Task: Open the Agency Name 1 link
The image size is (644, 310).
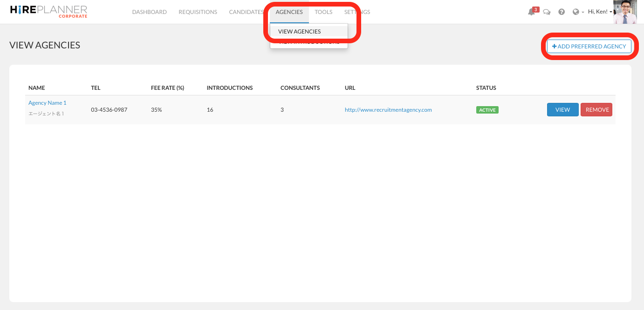Action: (48, 103)
